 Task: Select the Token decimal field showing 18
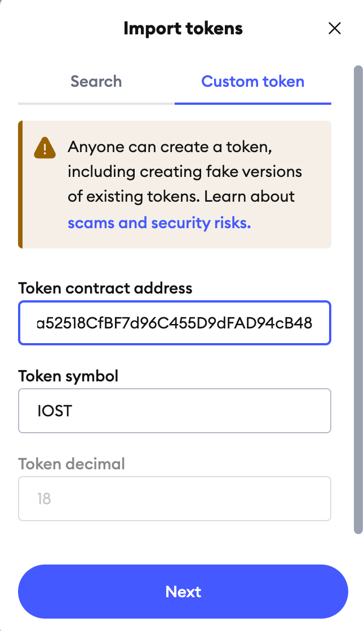click(175, 499)
